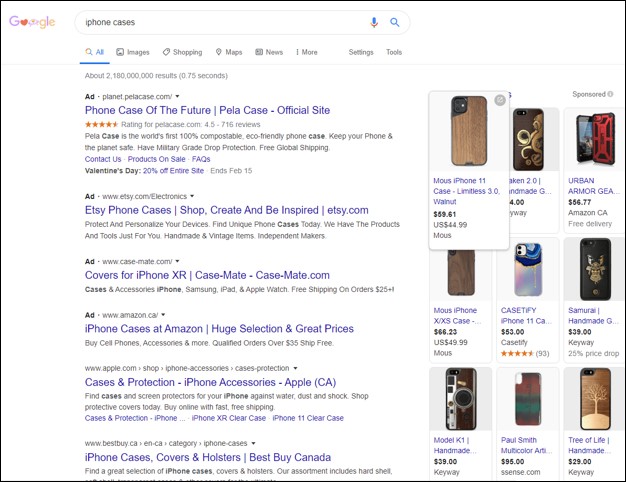The image size is (626, 482).
Task: Open 'iPhone 11 Clear Case' sitelink
Action: [308, 418]
